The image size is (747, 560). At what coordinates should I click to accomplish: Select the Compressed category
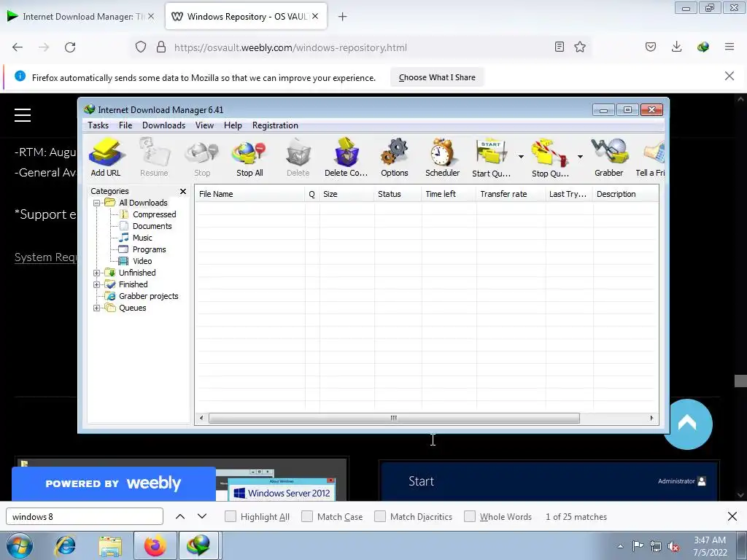pos(155,214)
